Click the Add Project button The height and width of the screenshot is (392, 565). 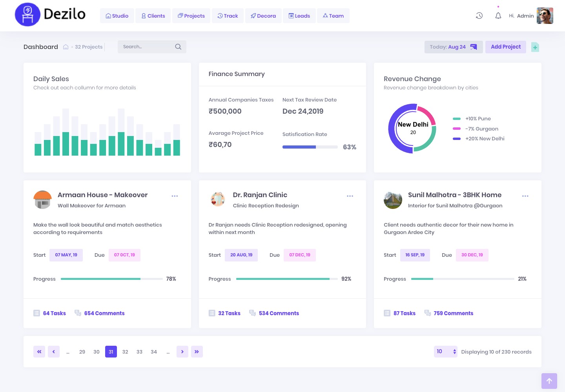[505, 47]
